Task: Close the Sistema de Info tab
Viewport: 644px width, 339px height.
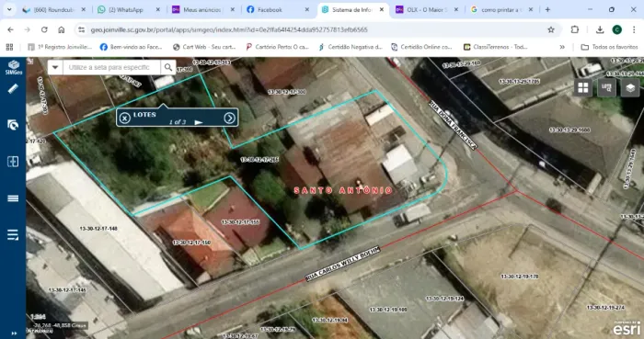Action: (382, 9)
